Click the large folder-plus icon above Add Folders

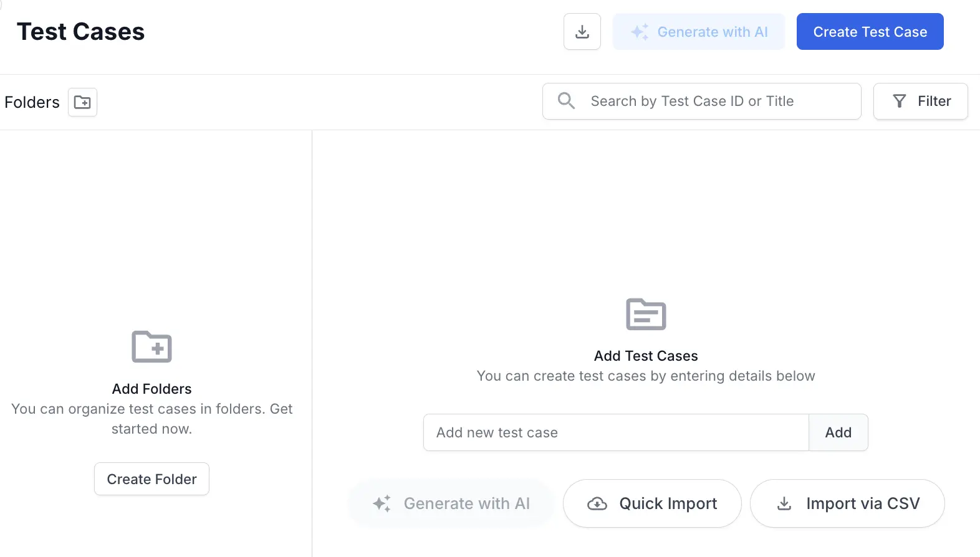pyautogui.click(x=151, y=347)
